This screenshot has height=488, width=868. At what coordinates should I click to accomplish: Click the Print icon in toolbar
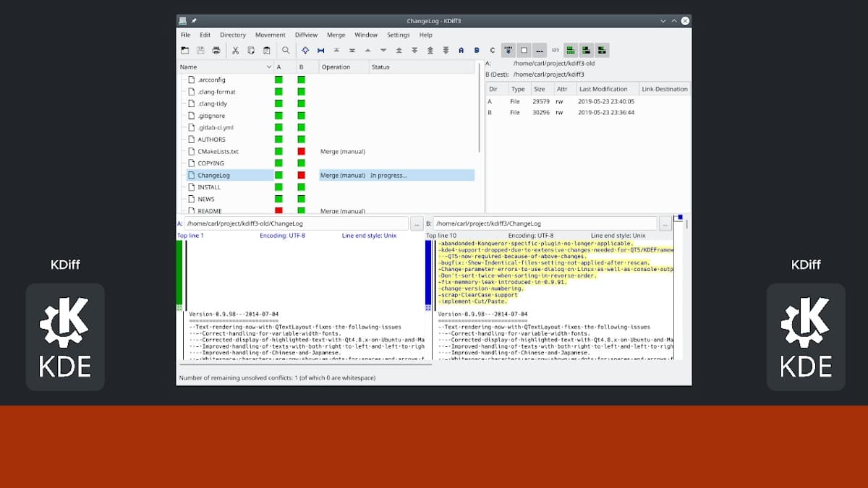tap(216, 51)
